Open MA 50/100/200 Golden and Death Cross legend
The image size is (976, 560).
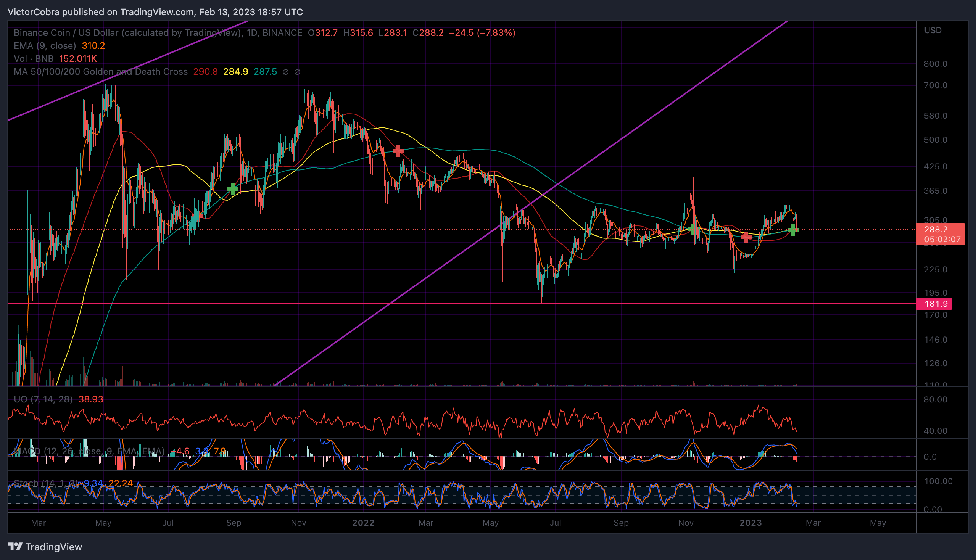click(x=101, y=72)
